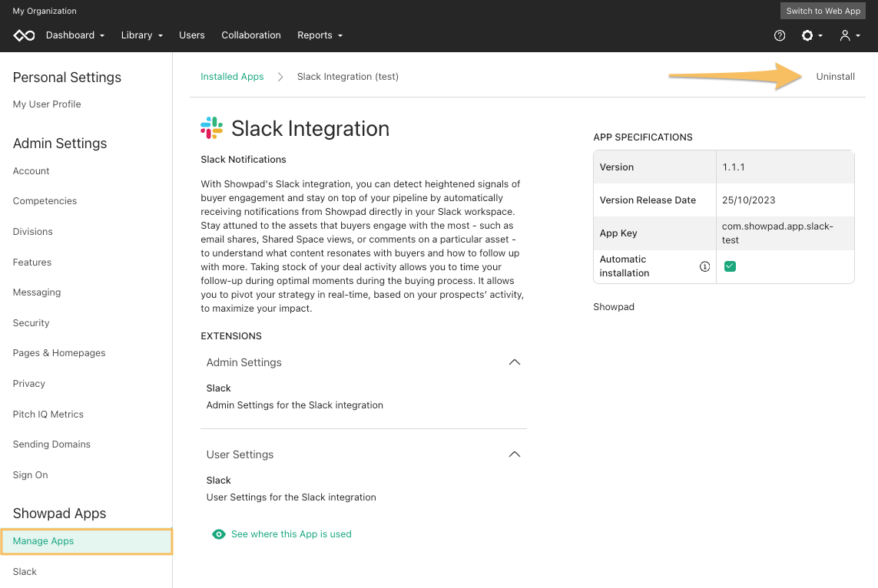878x588 pixels.
Task: Click the Slack logo icon
Action: (x=212, y=128)
